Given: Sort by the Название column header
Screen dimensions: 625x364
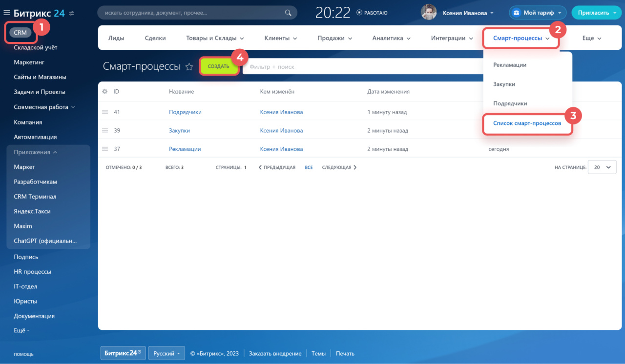Looking at the screenshot, I should [181, 91].
